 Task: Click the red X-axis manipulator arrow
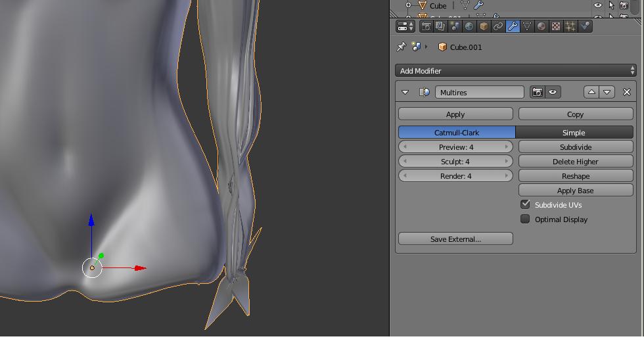coord(140,268)
